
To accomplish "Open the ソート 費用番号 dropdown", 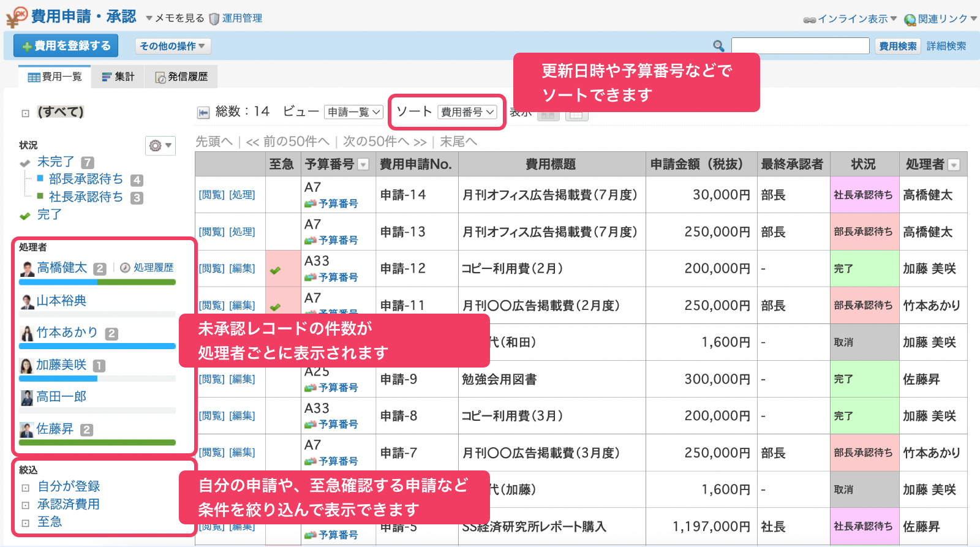I will (467, 112).
